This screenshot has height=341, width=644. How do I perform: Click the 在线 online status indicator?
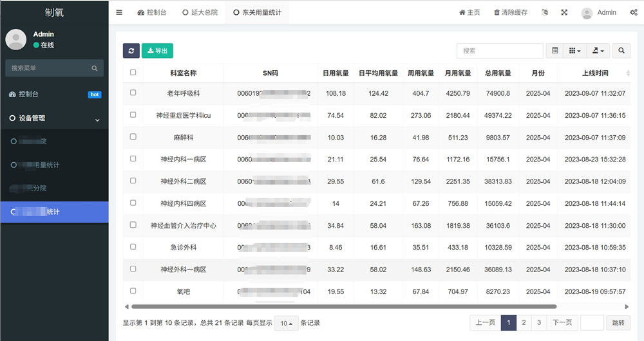pos(44,45)
